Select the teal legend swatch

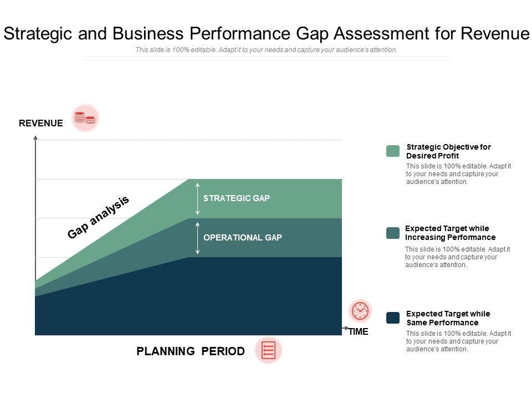coord(393,233)
